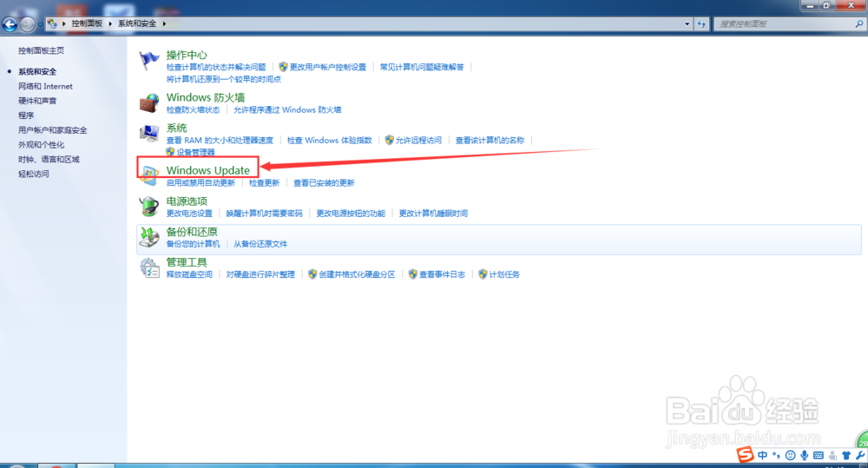The width and height of the screenshot is (868, 468).
Task: Click 检查更新
Action: (x=264, y=182)
